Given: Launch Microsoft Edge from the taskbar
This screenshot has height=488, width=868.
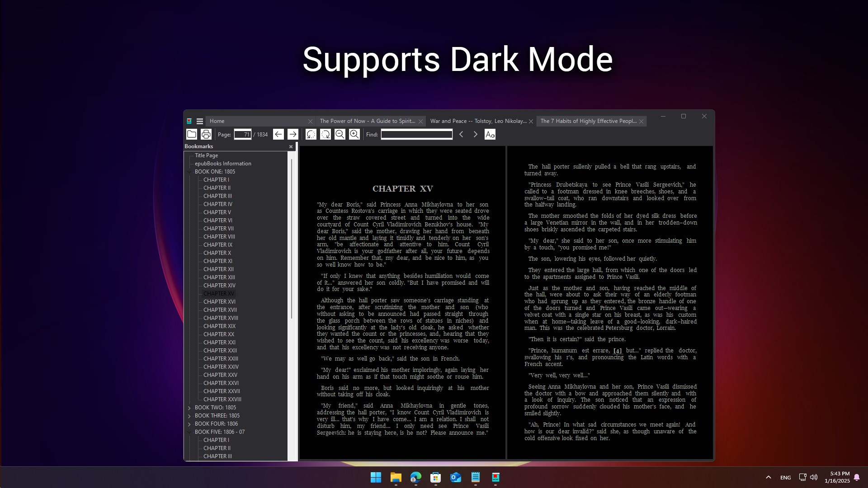Looking at the screenshot, I should (416, 478).
